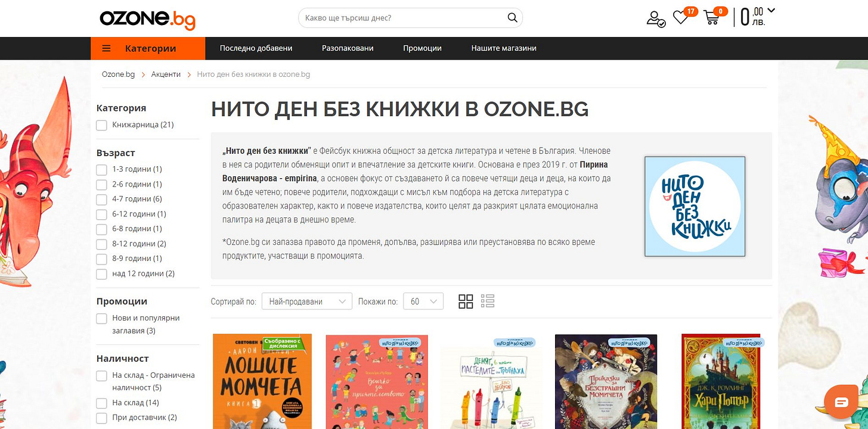The width and height of the screenshot is (868, 429).
Task: Check the 8-9 години age filter
Action: click(x=101, y=259)
